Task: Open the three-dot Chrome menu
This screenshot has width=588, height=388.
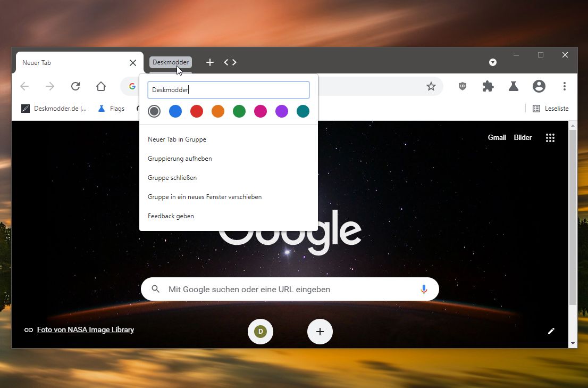Action: (x=565, y=86)
